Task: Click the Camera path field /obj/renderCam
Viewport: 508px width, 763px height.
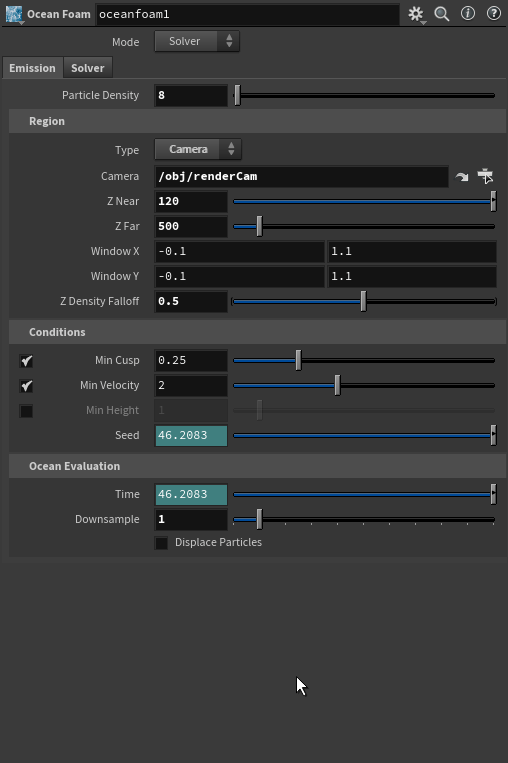Action: pyautogui.click(x=301, y=176)
